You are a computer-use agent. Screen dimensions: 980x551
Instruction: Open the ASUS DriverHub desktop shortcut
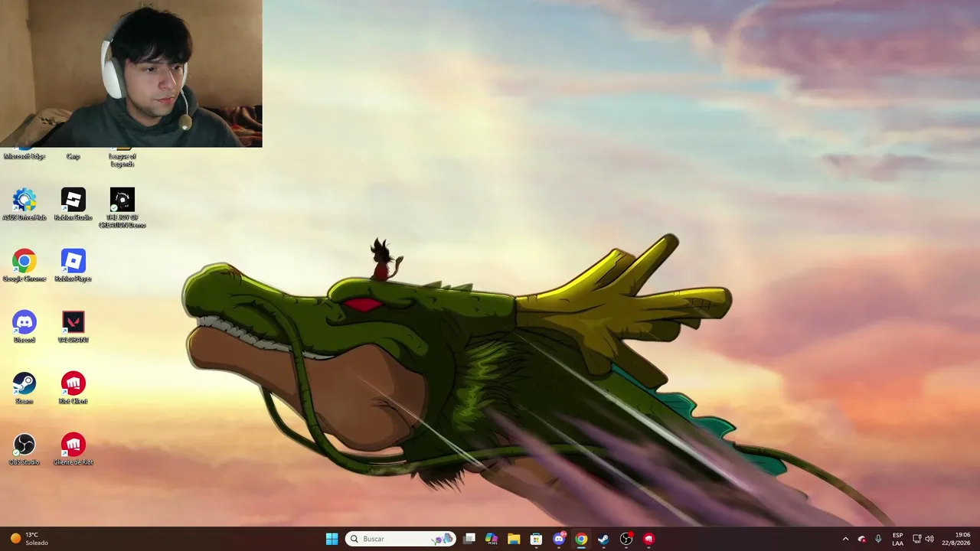point(24,204)
